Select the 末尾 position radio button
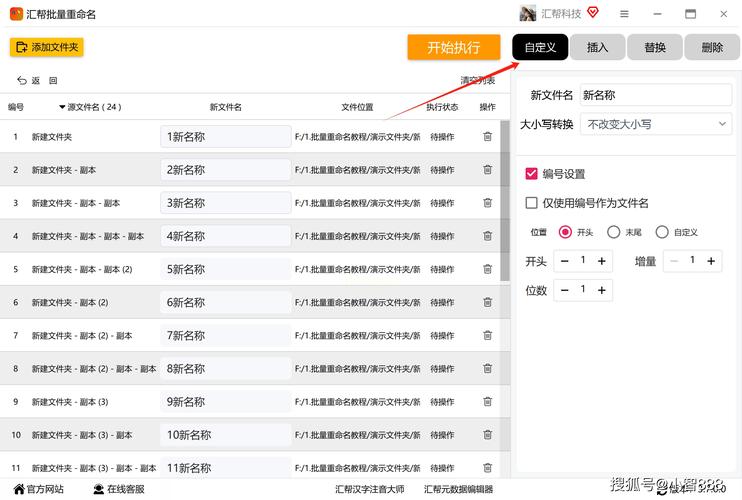The height and width of the screenshot is (500, 742). (x=614, y=232)
